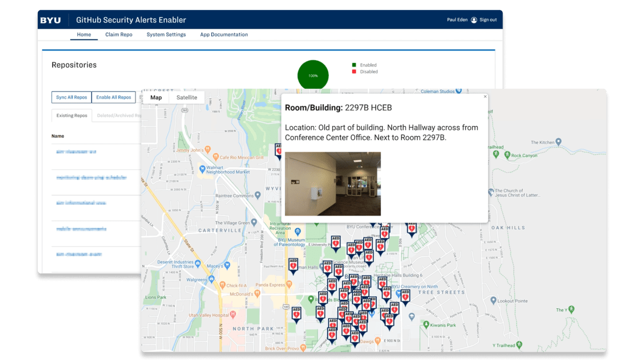644x362 pixels.
Task: Select the Kiwanis Park marker
Action: [x=426, y=325]
